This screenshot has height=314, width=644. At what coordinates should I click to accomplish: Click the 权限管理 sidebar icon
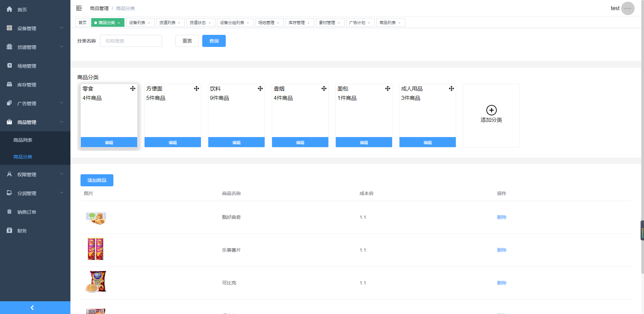coord(9,174)
